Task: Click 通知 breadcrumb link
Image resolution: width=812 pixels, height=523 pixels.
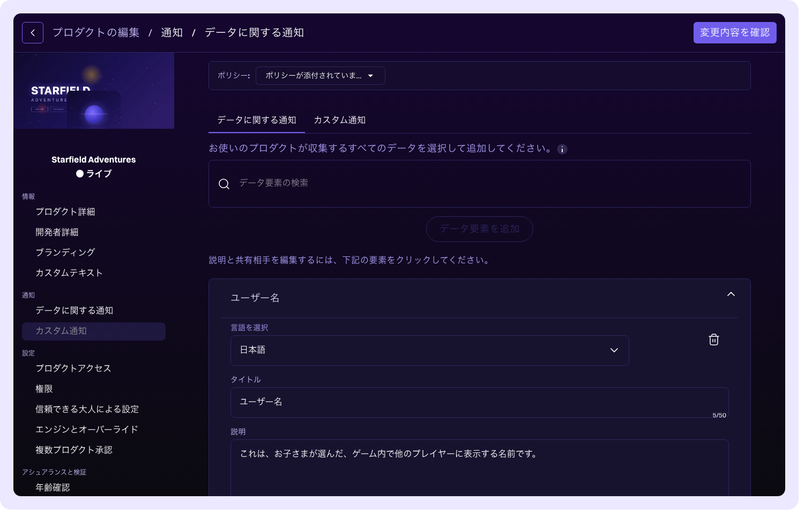Action: coord(172,33)
